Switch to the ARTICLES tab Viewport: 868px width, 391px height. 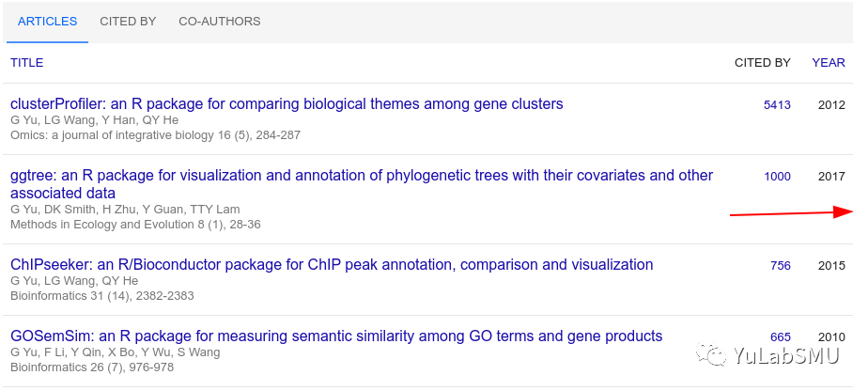point(47,22)
